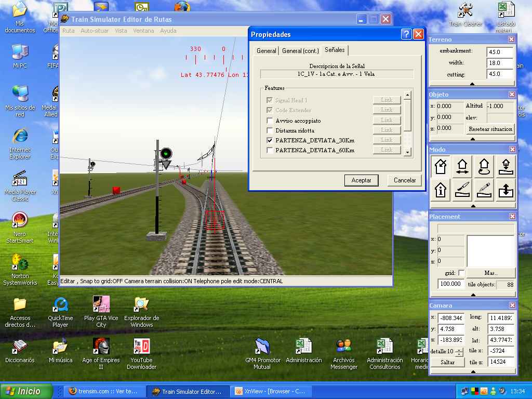Uncheck PARTENZA_DEVIATA_30Km feature
This screenshot has height=399, width=532.
270,140
